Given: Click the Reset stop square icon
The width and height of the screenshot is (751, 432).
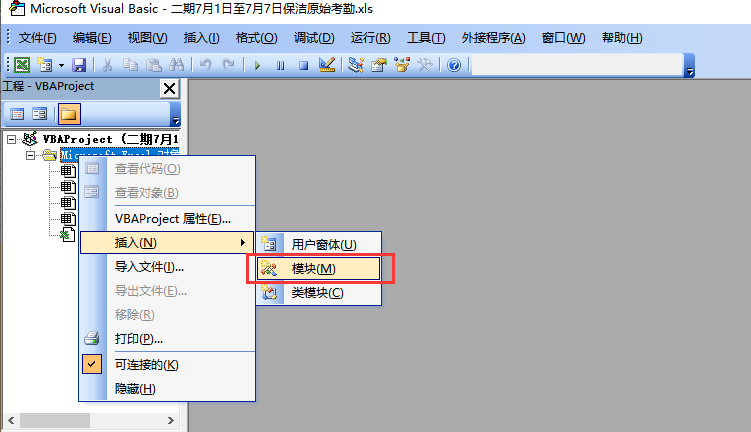Looking at the screenshot, I should [x=303, y=65].
